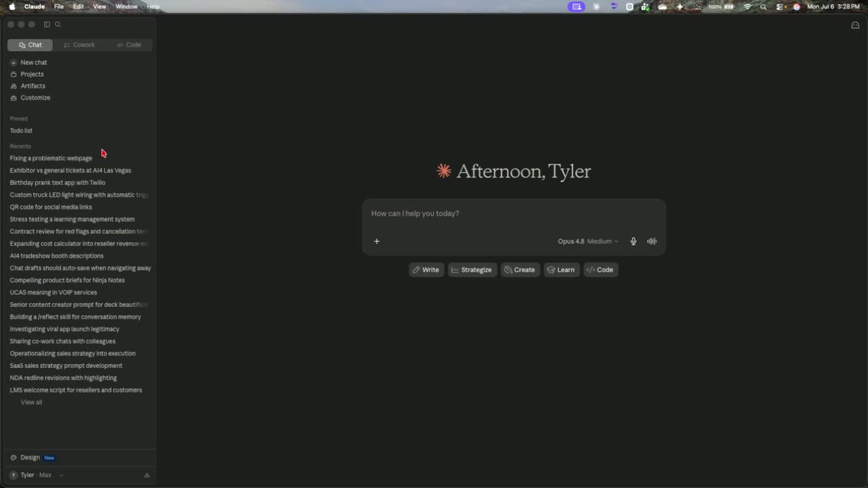Click the Claude starburst menu bar icon

coord(596,7)
